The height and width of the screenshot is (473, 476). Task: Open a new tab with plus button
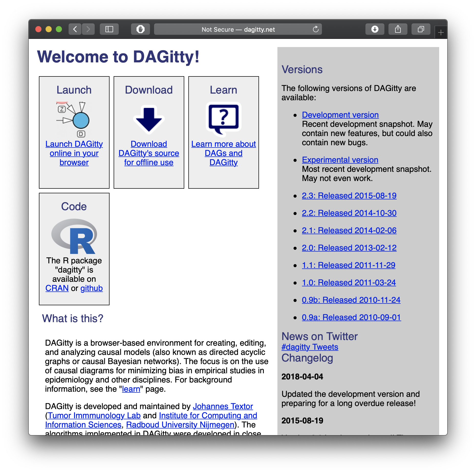[441, 33]
